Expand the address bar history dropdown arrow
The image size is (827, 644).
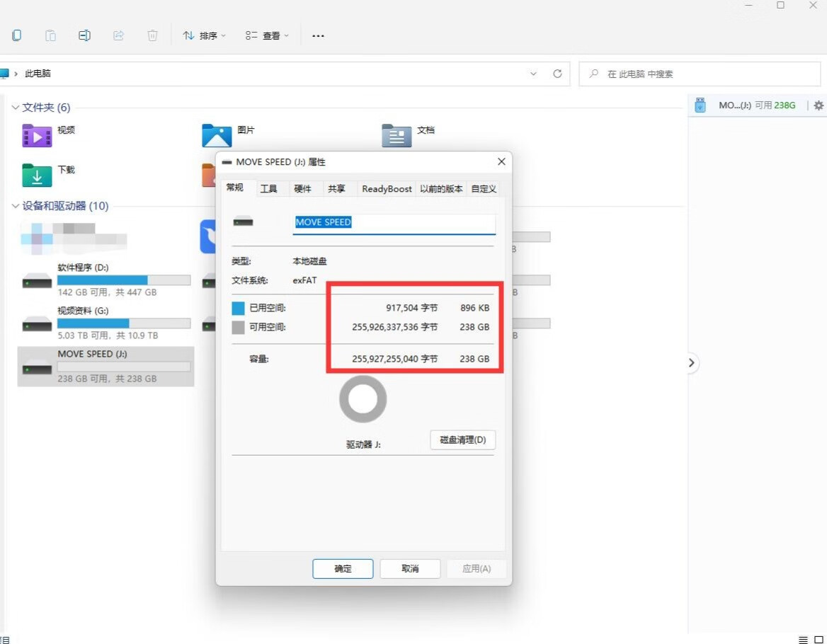tap(533, 74)
